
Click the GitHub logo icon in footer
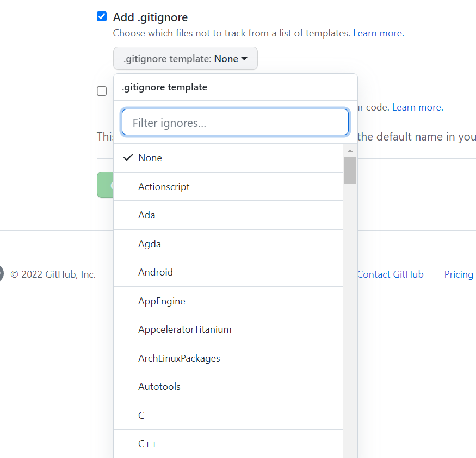pyautogui.click(x=1, y=274)
